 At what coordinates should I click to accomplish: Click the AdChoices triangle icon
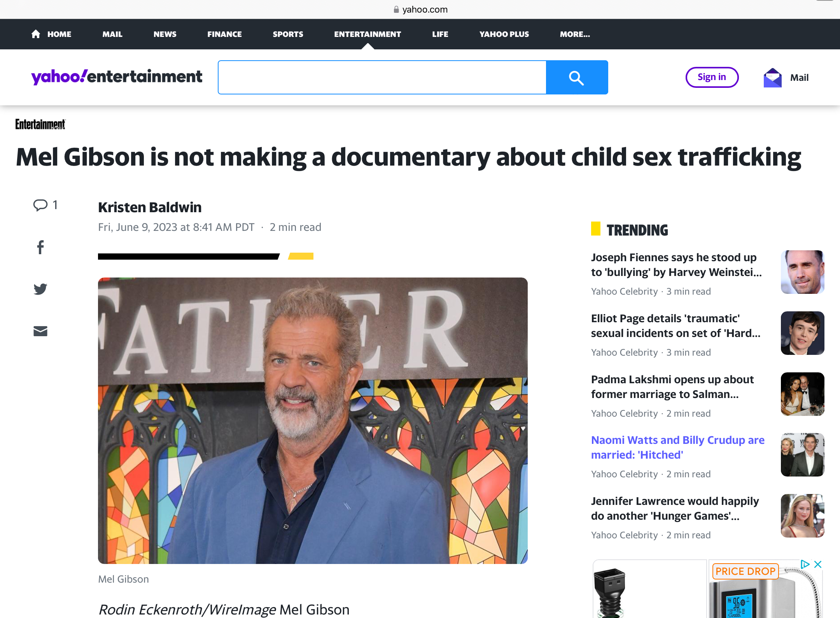(805, 564)
